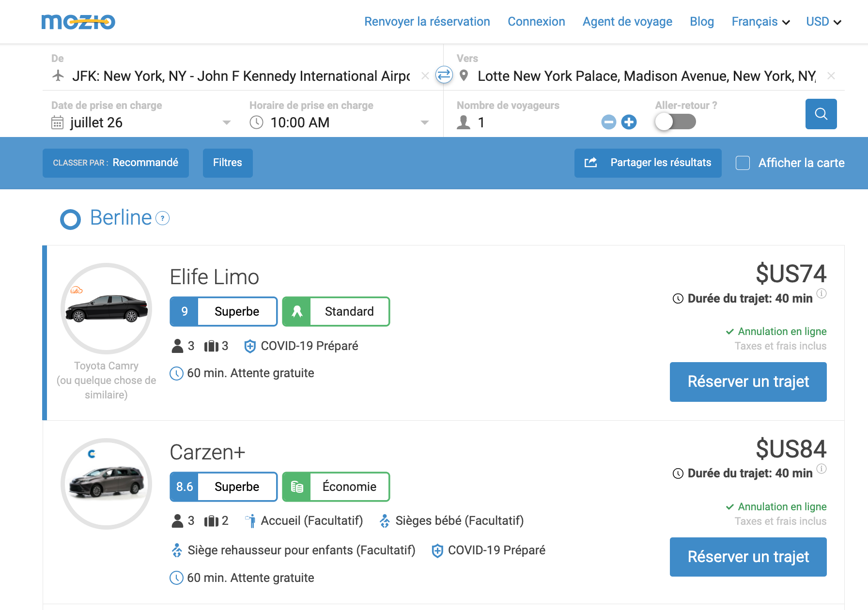Open the Connexion link
Image resolution: width=868 pixels, height=610 pixels.
[536, 22]
